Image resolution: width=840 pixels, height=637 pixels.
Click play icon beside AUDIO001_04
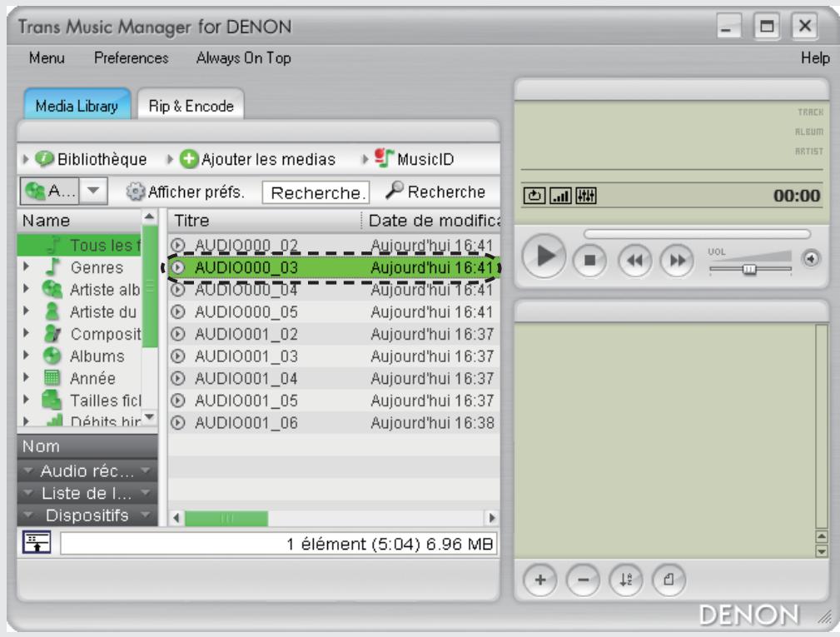[x=178, y=378]
